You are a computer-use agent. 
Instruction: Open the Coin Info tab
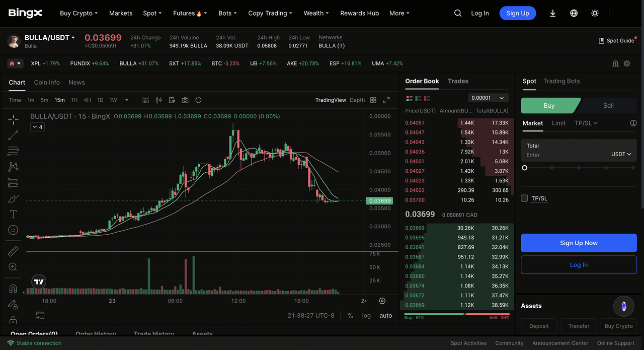click(47, 83)
